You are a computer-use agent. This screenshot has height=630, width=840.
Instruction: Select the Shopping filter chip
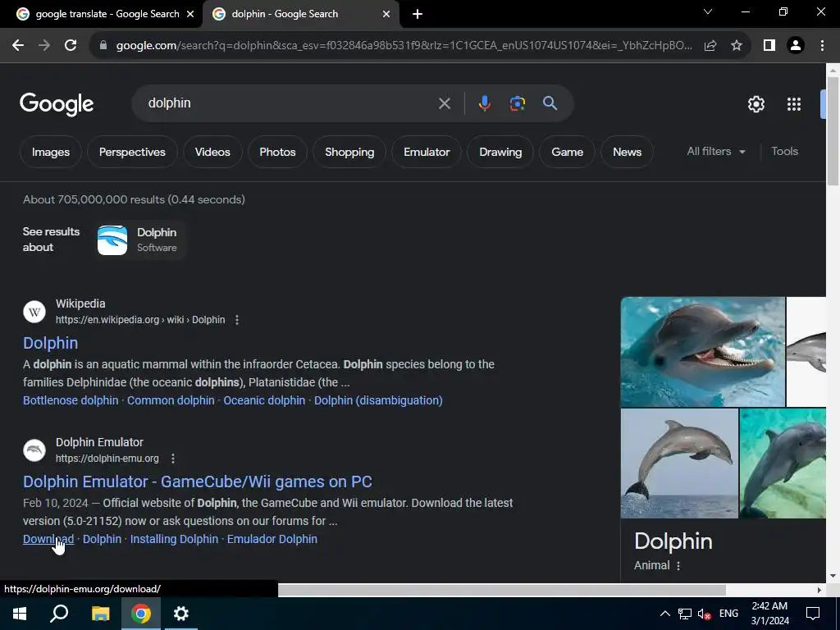(x=349, y=152)
